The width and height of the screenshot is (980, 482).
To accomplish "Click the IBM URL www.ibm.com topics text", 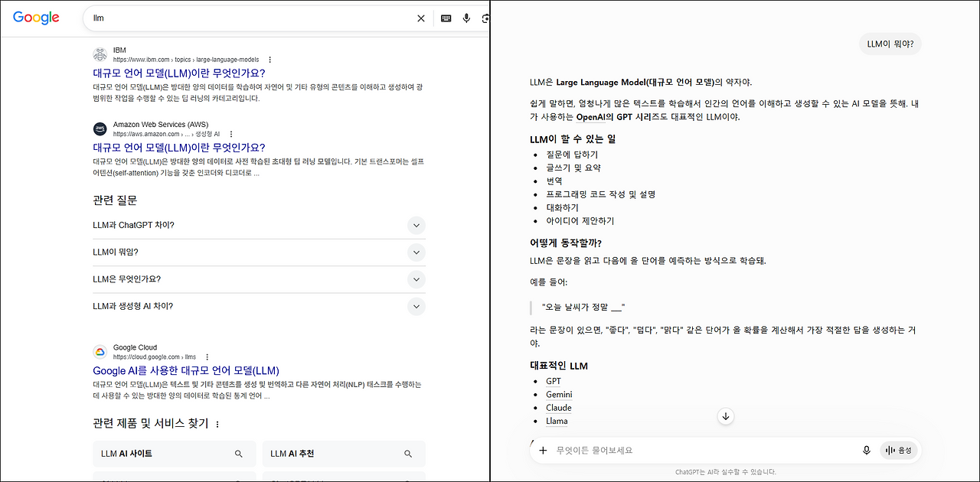I will pos(186,60).
